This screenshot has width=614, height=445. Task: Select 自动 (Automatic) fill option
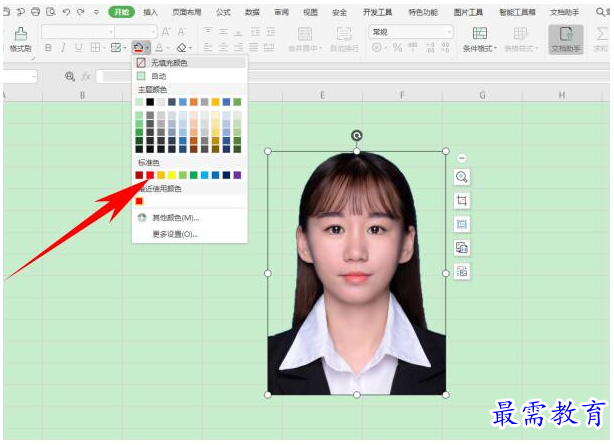190,76
